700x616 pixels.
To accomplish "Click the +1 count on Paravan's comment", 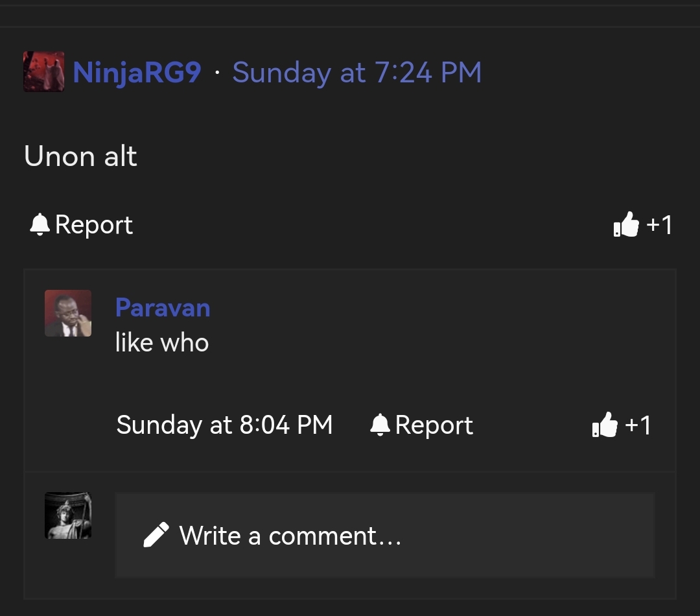I will pos(638,425).
